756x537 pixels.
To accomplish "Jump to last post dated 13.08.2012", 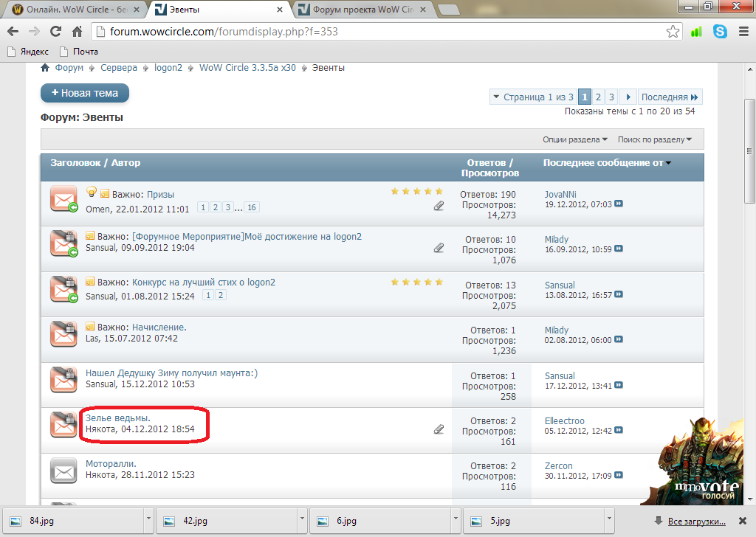I will (x=619, y=295).
